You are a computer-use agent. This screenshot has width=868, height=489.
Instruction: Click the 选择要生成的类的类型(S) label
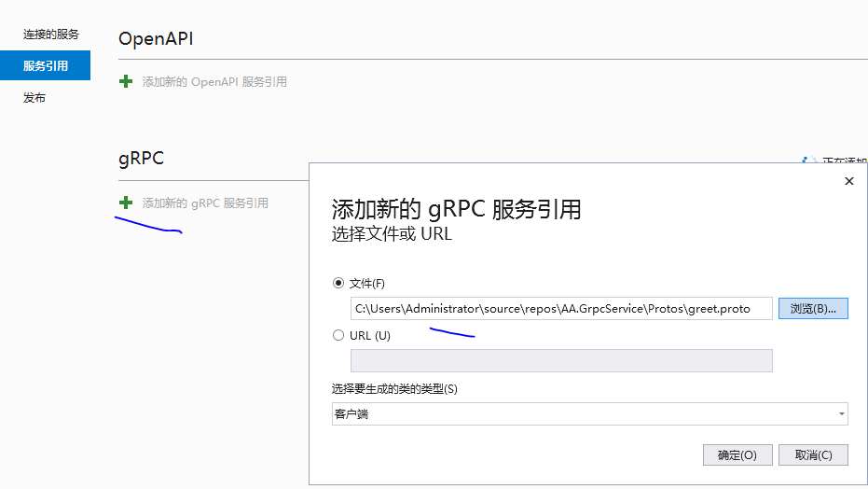click(394, 389)
